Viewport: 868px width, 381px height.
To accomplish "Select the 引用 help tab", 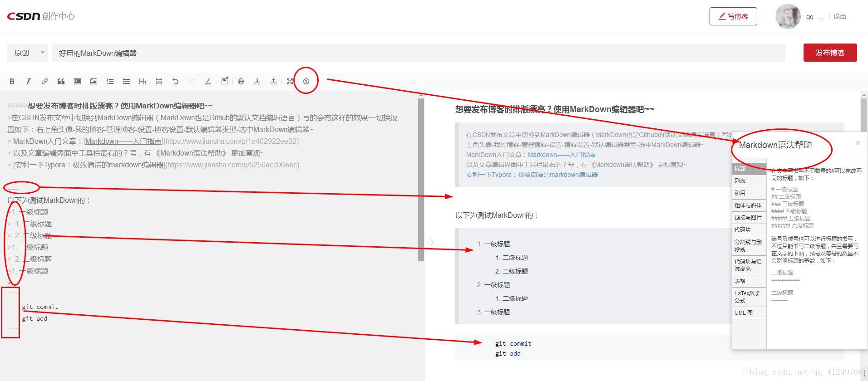I will [749, 193].
